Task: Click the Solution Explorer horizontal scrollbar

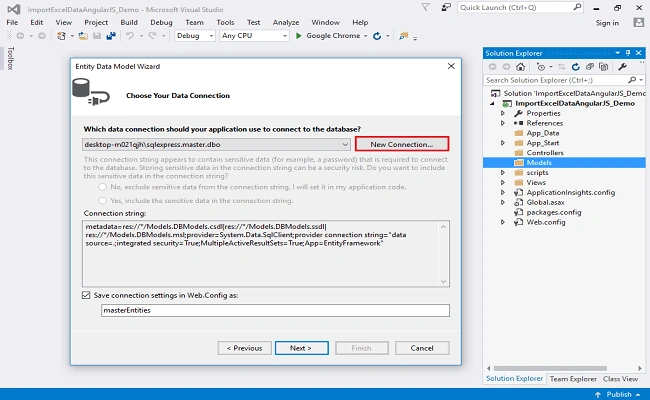Action: tap(550, 368)
